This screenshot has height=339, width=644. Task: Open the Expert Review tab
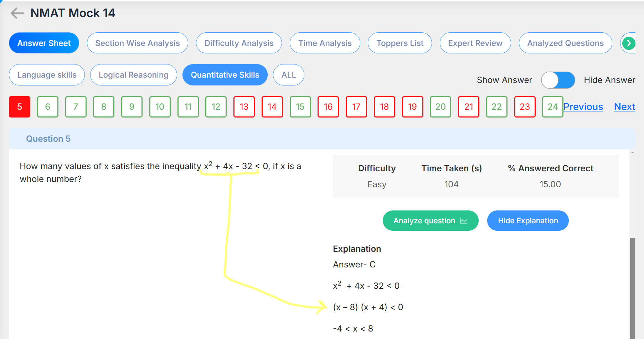pos(475,43)
